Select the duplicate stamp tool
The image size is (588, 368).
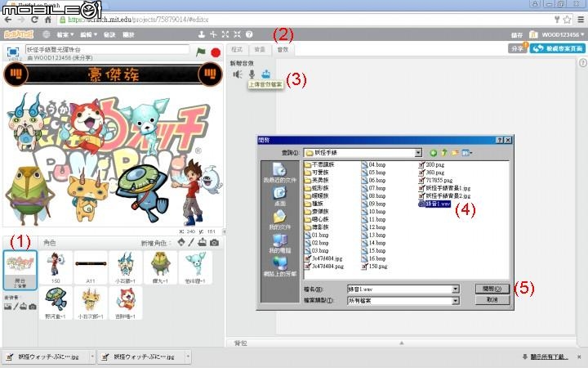202,34
